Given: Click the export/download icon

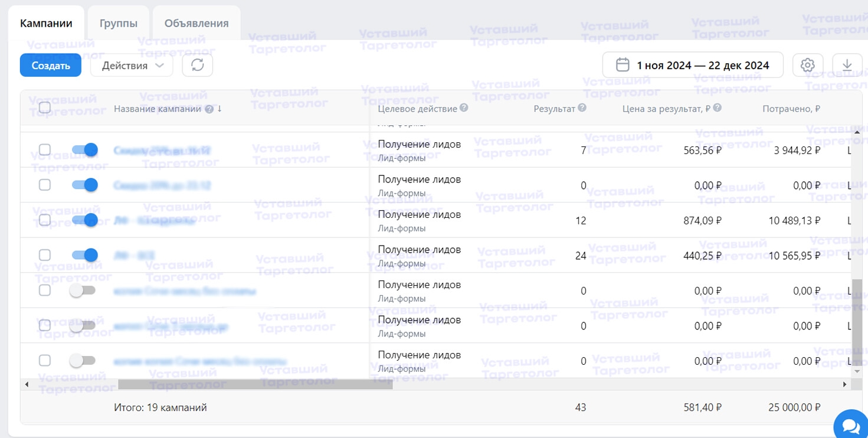Looking at the screenshot, I should coord(849,65).
